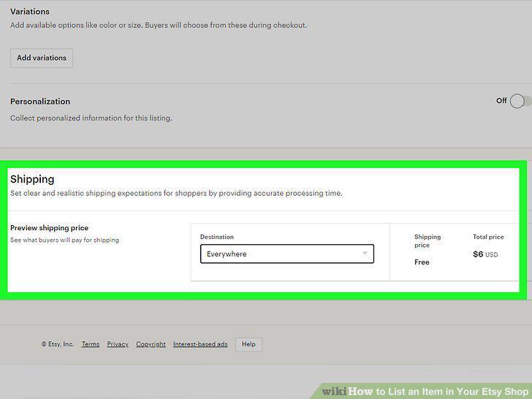This screenshot has width=532, height=399.
Task: Click the Total price column label
Action: point(488,237)
